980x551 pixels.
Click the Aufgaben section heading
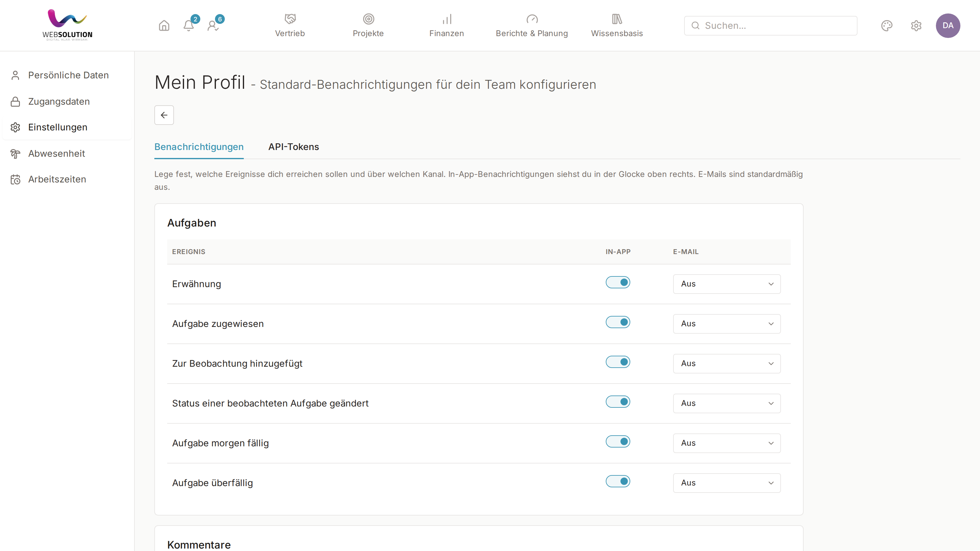(192, 223)
